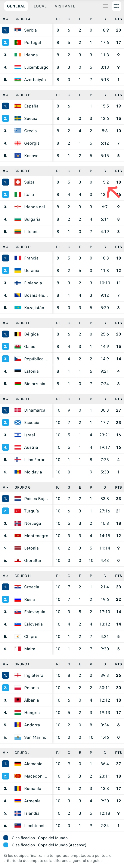
Task: Click dark blue Copa del Mundo legend swatch
Action: pos(6,838)
